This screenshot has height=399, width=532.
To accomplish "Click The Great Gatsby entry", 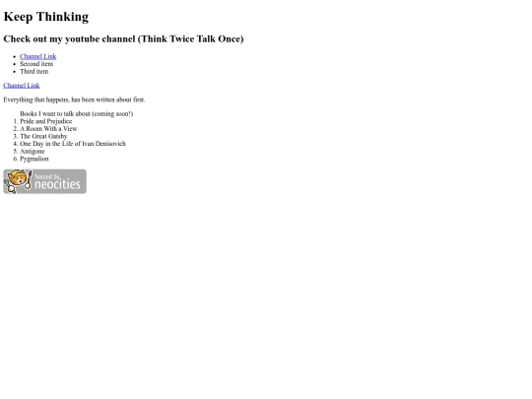I will 43,136.
